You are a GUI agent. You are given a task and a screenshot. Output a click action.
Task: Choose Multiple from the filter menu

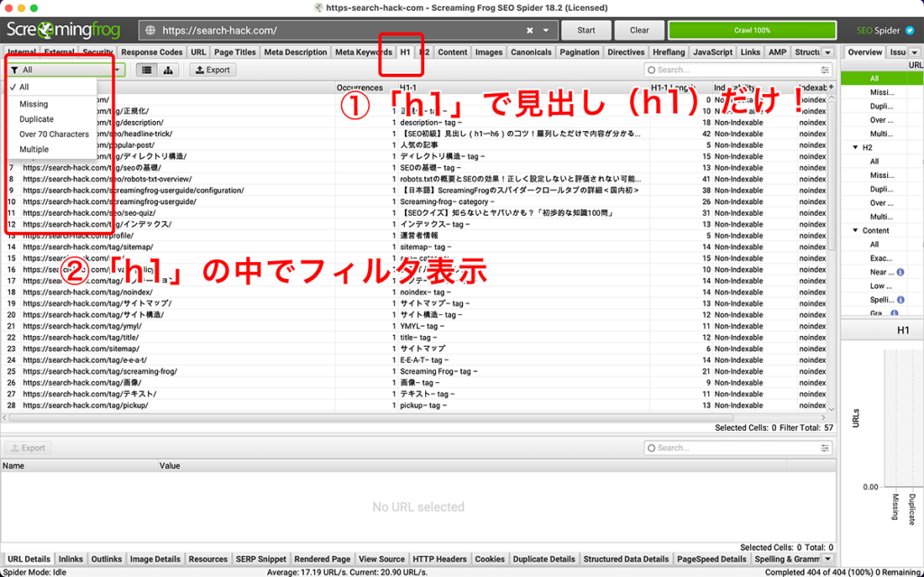(51, 149)
